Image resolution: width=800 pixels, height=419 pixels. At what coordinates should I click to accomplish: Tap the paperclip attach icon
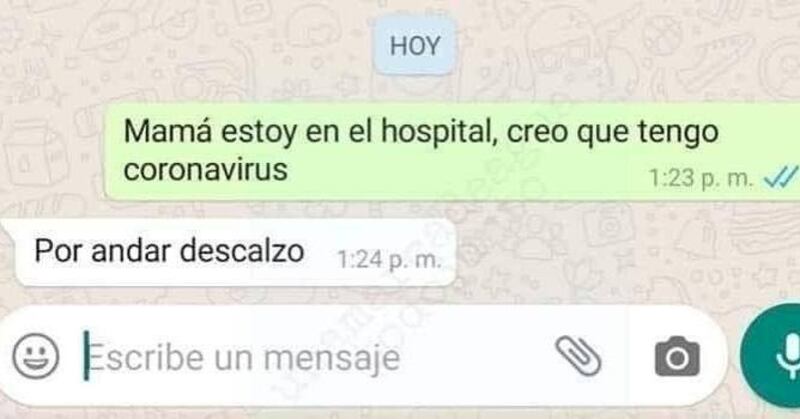(578, 356)
